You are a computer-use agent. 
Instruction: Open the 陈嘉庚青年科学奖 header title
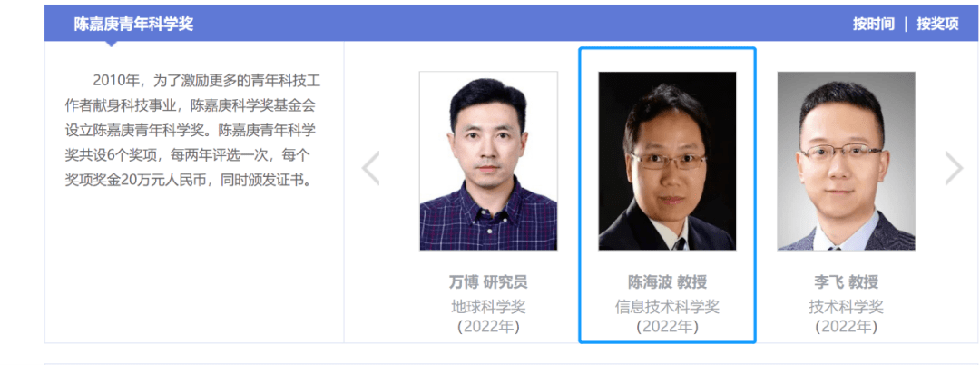tap(133, 25)
